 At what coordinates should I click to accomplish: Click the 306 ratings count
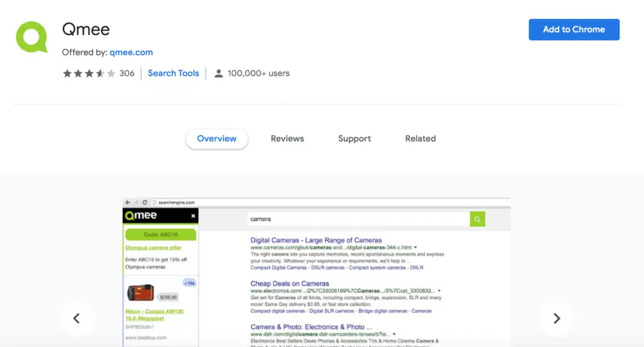(x=127, y=73)
